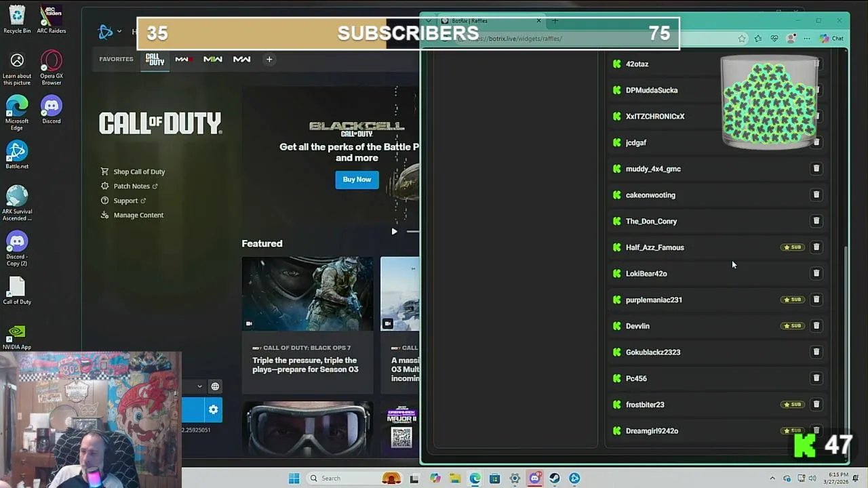Delete cakeonwooting from the raffle list

coord(816,195)
